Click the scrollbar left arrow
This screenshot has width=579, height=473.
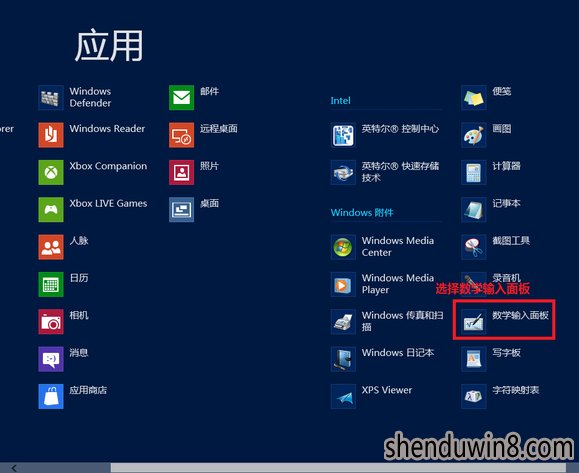coord(14,468)
